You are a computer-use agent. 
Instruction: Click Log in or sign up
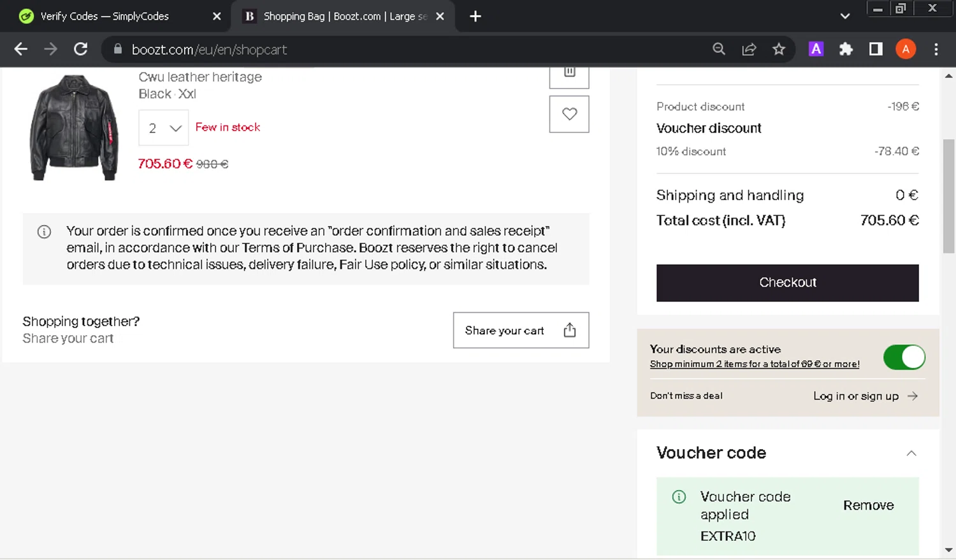point(865,396)
